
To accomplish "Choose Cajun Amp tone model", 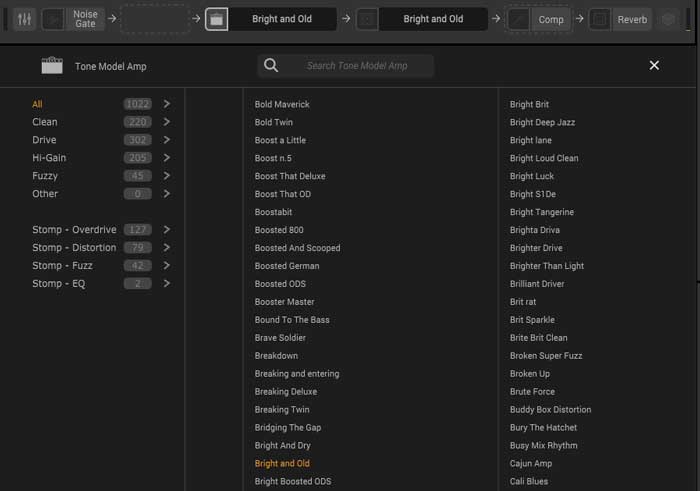I will click(531, 463).
